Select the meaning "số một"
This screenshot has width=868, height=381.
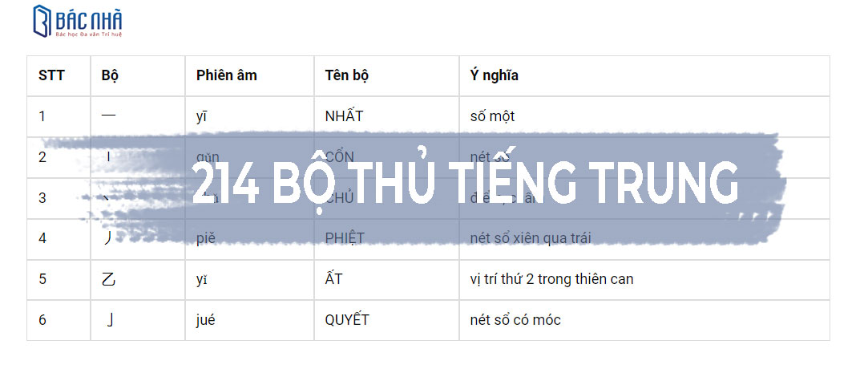coord(492,116)
